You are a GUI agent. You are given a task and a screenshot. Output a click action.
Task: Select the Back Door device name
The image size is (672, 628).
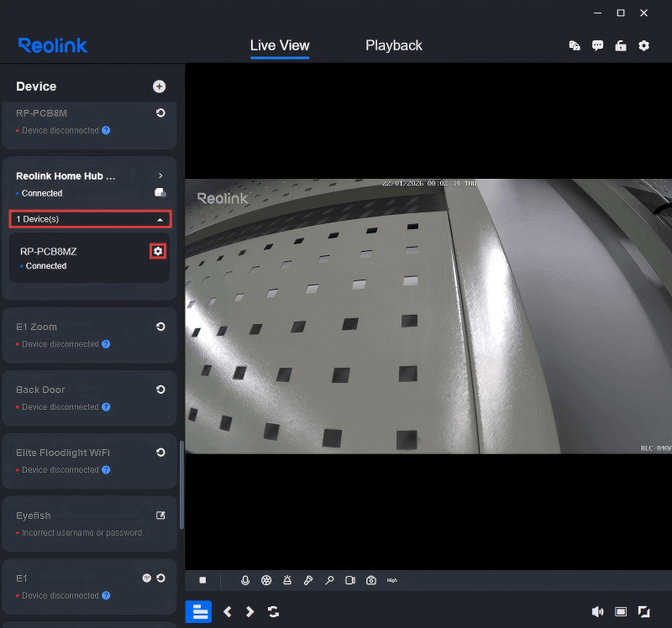pos(40,390)
